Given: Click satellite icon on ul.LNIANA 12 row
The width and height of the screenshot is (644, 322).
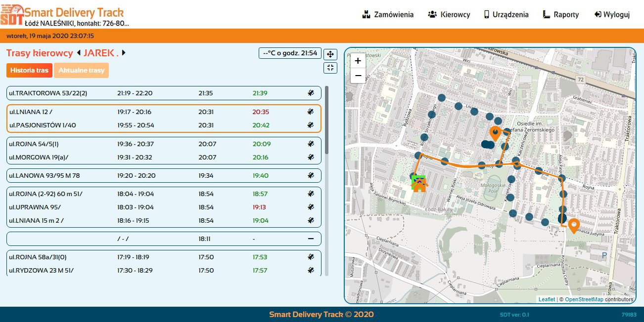Looking at the screenshot, I should click(x=311, y=112).
